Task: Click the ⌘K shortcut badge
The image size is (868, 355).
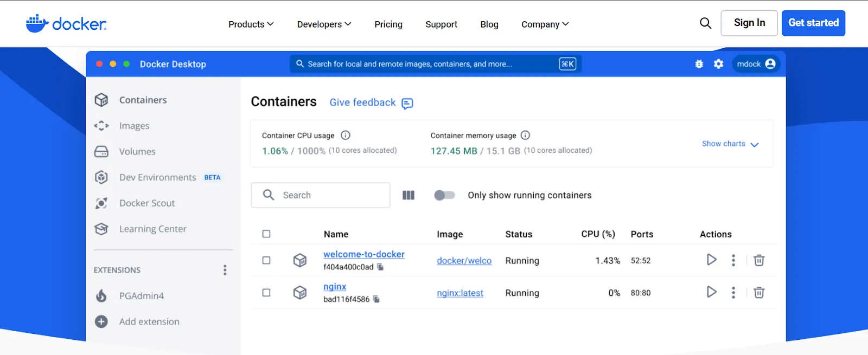Action: click(x=567, y=64)
